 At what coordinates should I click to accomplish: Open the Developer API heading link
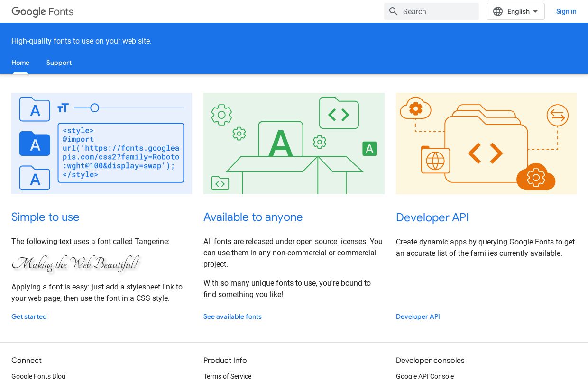tap(432, 217)
